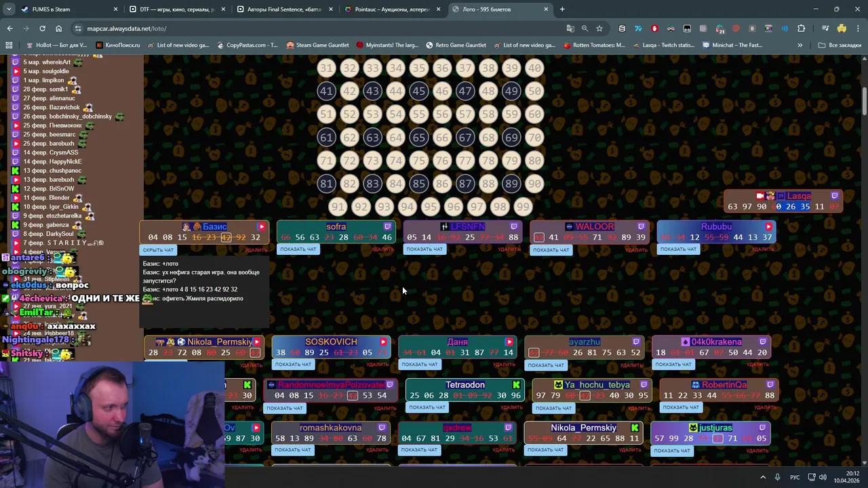Switch to the DTF browser tab
The width and height of the screenshot is (868, 488).
(x=176, y=9)
